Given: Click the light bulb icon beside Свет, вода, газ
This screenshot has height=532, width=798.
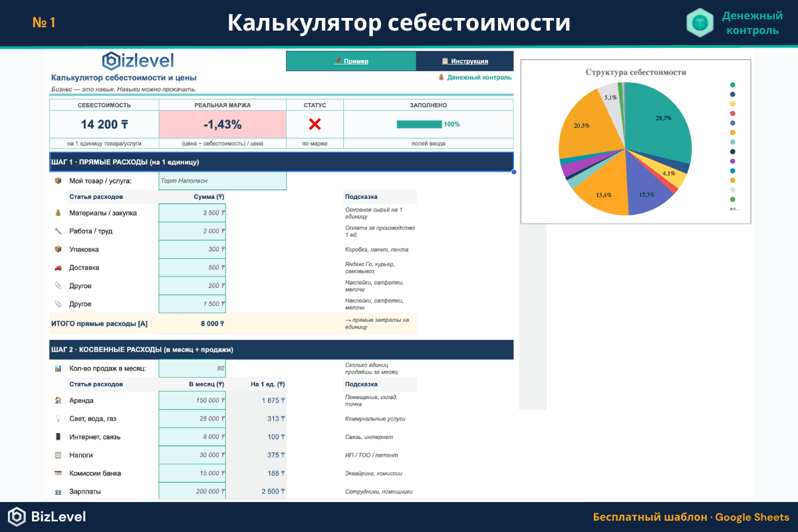Looking at the screenshot, I should [59, 418].
